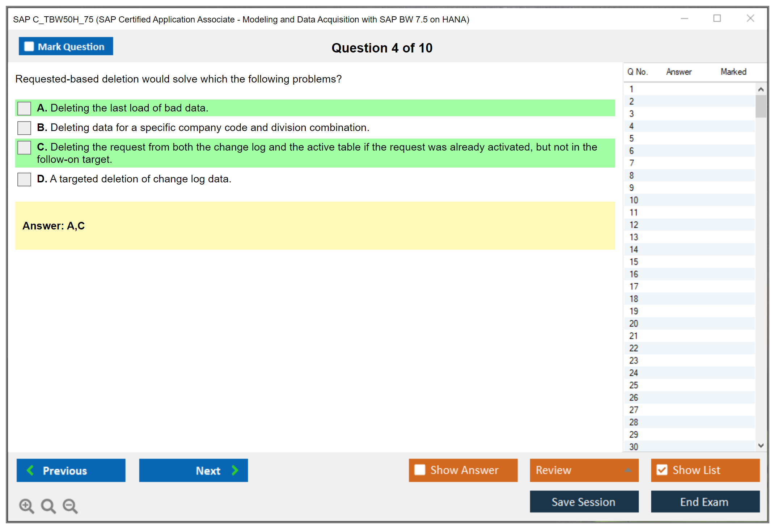Click the zoom in magnifier icon

[26, 506]
